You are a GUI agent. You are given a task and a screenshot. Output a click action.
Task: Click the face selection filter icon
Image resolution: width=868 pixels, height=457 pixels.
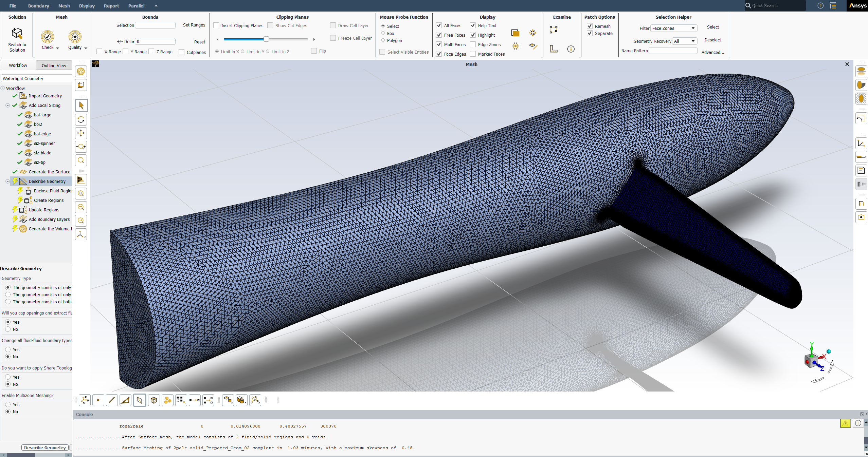coord(140,400)
